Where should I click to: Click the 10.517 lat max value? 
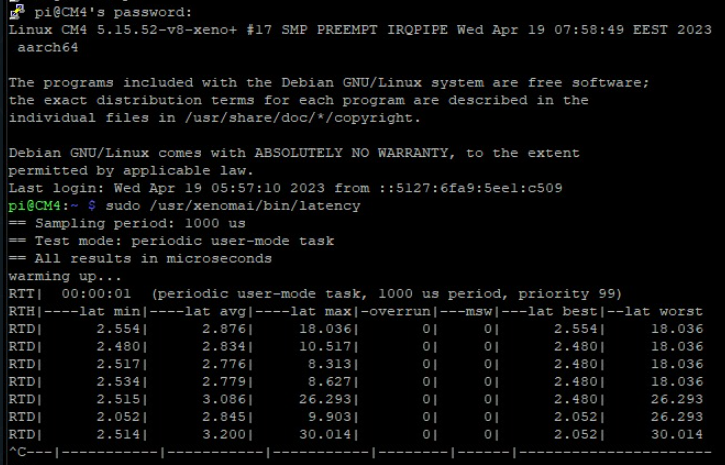point(325,347)
